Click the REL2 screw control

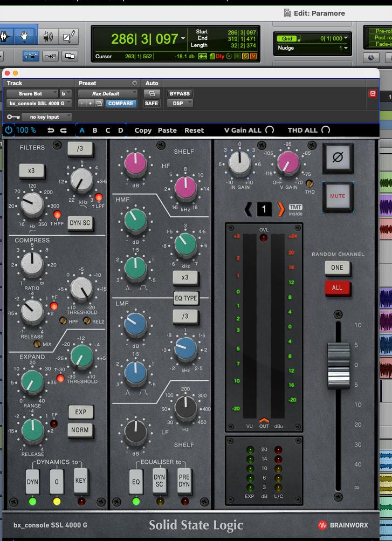coord(87,321)
